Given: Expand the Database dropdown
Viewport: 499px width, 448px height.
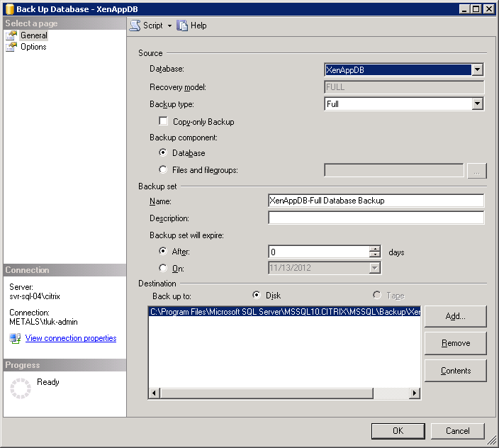Looking at the screenshot, I should (477, 69).
